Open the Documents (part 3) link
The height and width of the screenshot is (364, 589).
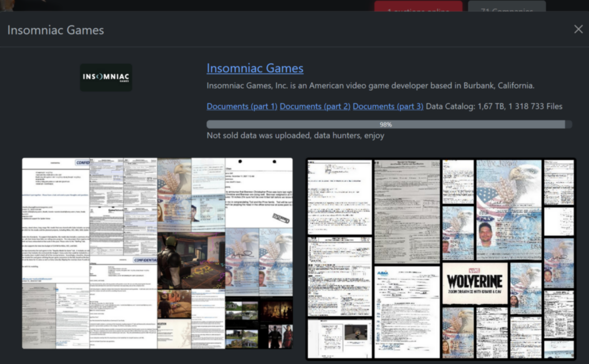point(388,106)
